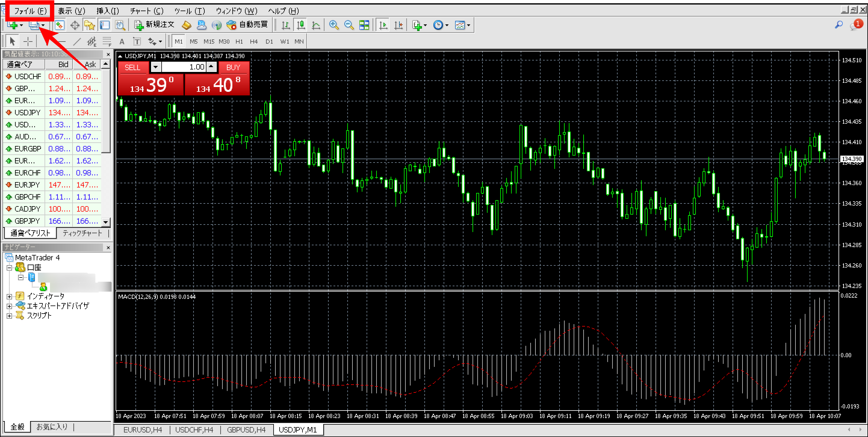
Task: Open the チャート (C) menu
Action: 147,11
